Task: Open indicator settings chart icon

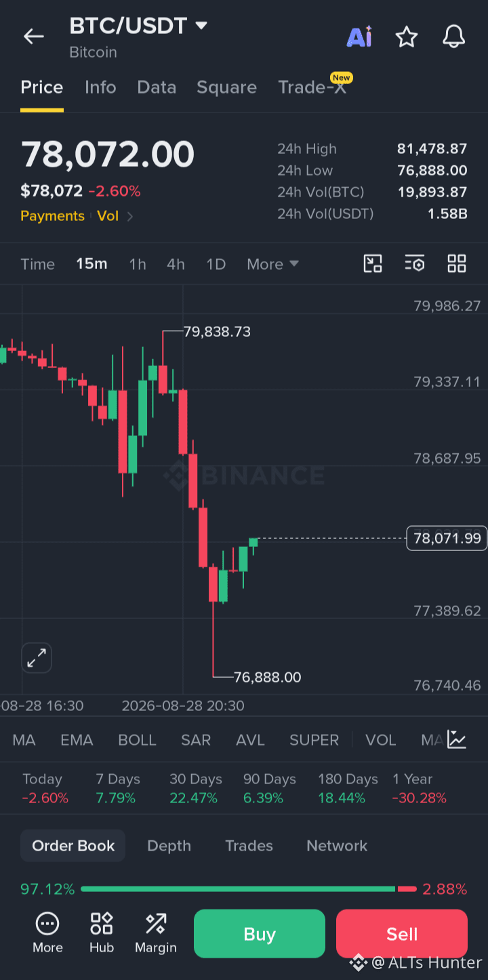Action: pyautogui.click(x=457, y=740)
